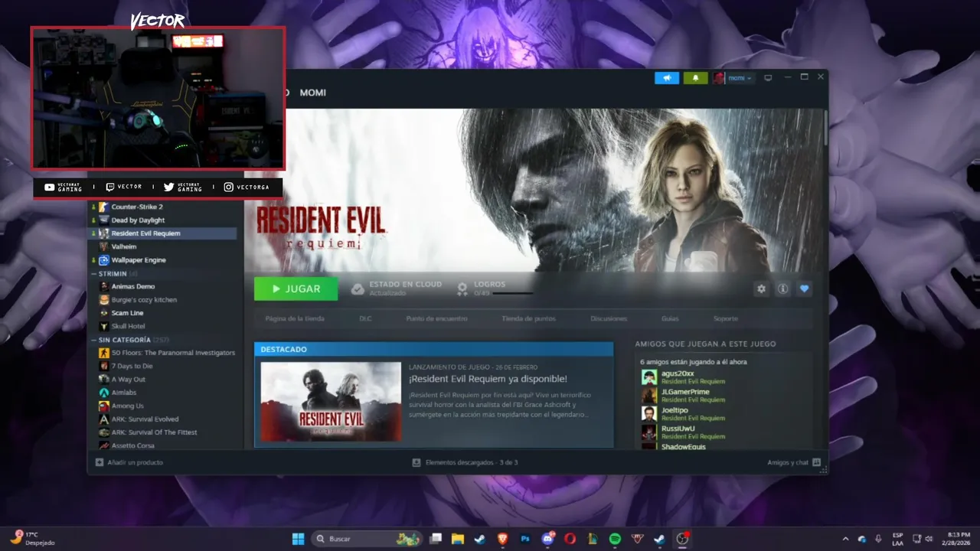Screen dimensions: 980x551
Task: Open the downloads icon in bottom bar
Action: [416, 462]
